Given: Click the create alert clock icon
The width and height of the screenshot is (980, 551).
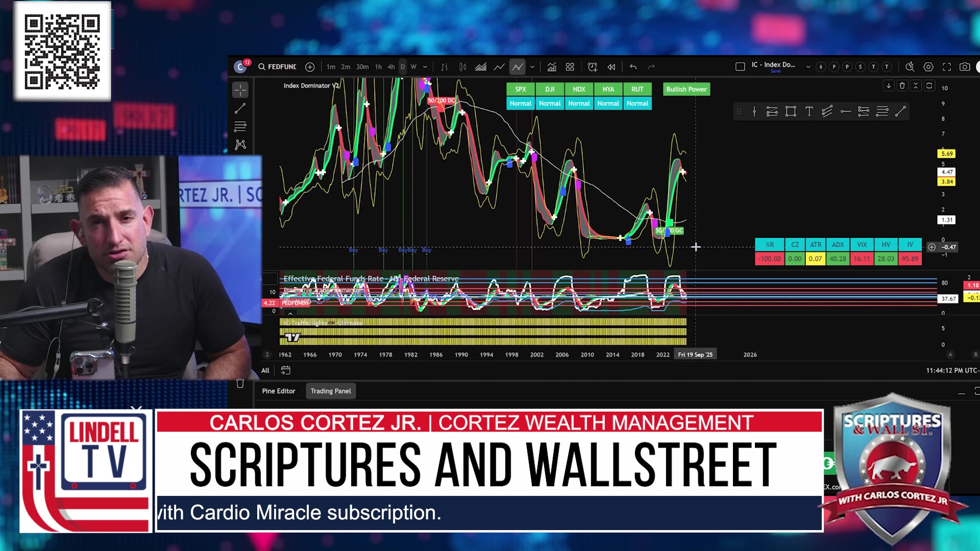Looking at the screenshot, I should tap(592, 67).
